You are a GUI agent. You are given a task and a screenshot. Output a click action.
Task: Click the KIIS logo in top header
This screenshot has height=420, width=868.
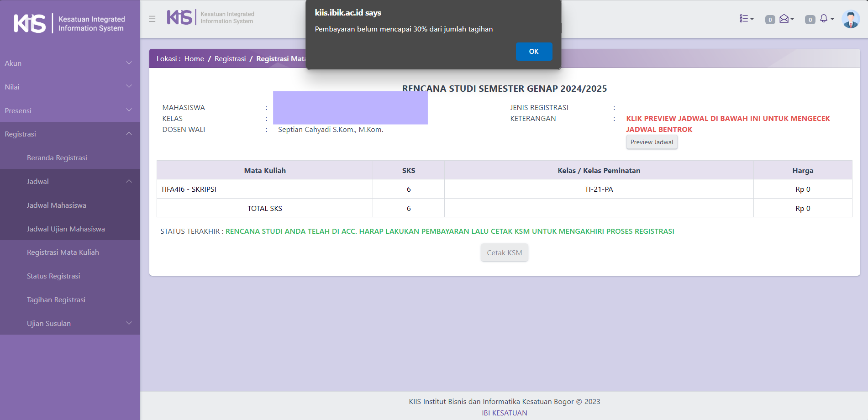pyautogui.click(x=210, y=18)
